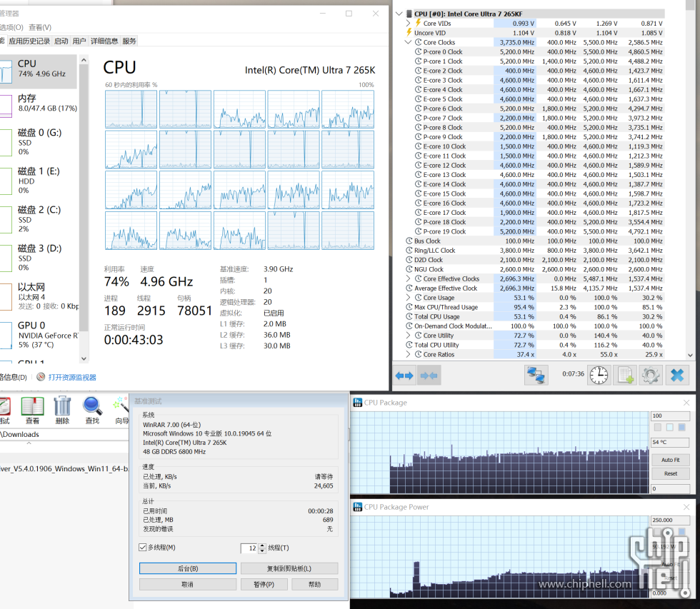
Task: Select 内存 memory in Task Manager sidebar
Action: tap(39, 105)
